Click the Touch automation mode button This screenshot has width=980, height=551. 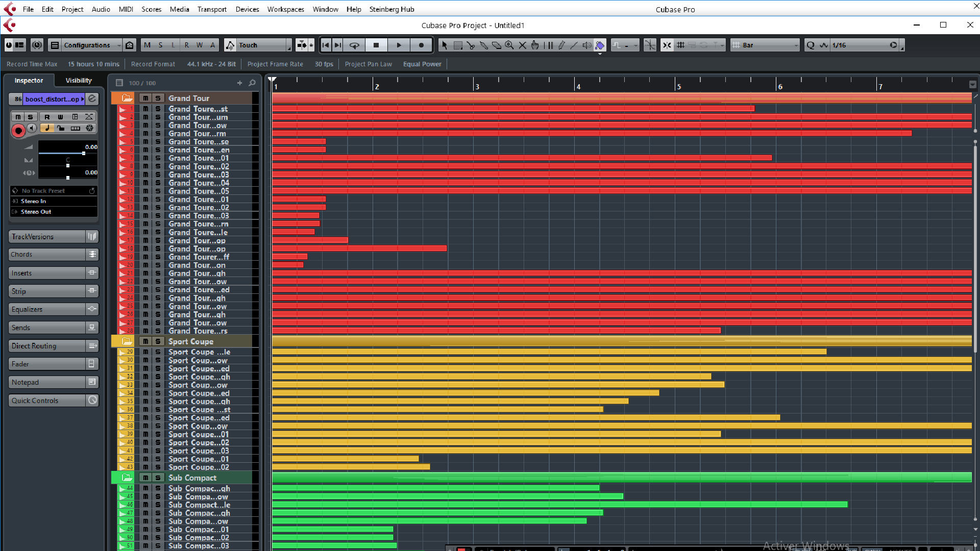click(x=262, y=45)
